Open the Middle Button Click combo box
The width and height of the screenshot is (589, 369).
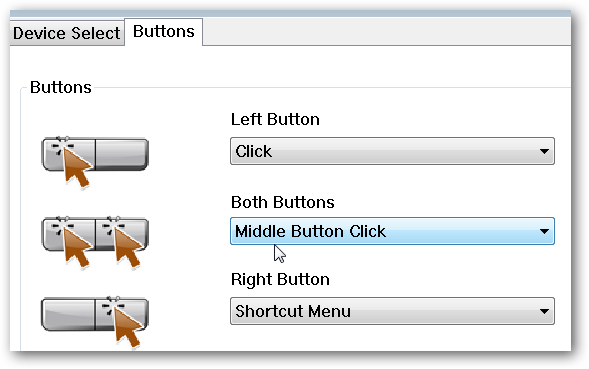pyautogui.click(x=392, y=231)
